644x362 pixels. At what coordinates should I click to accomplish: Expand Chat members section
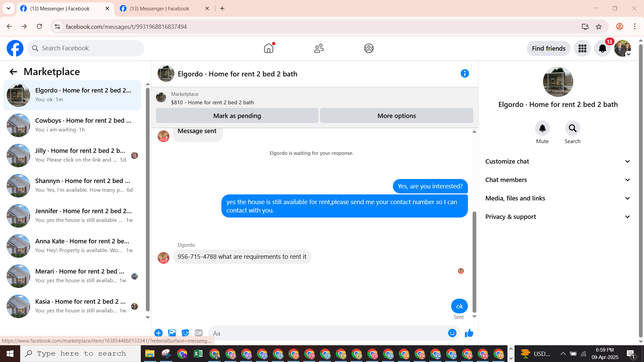click(x=558, y=180)
